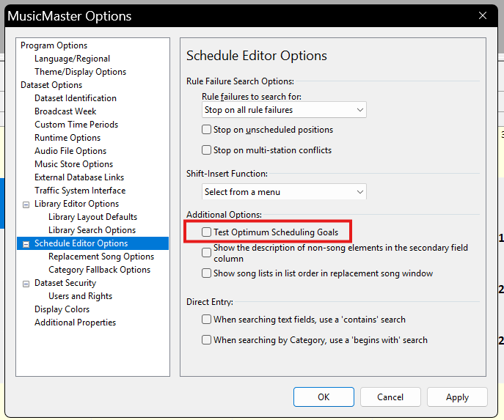Screen dimensions: 504x420
Task: Open Music Store Options
Action: (x=73, y=163)
